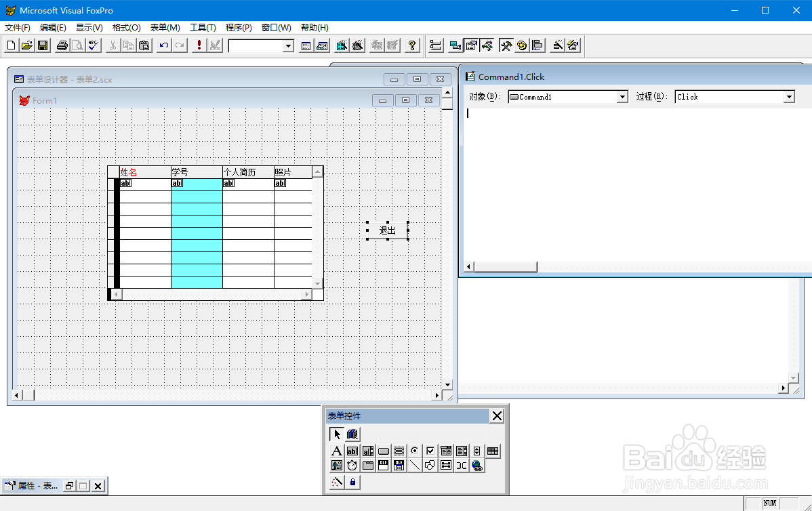Select the Combo Box control tool
This screenshot has width=812, height=511.
[x=446, y=451]
